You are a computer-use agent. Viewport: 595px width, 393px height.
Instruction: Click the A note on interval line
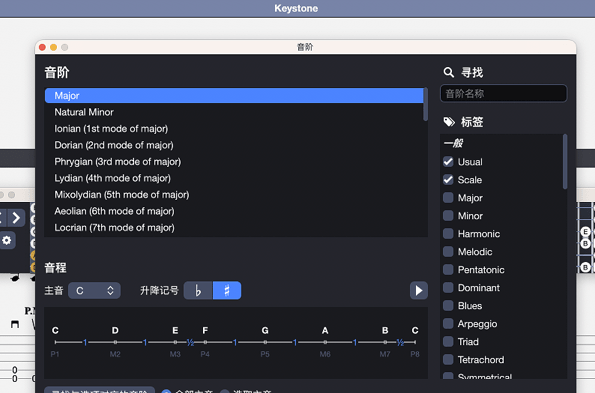(x=325, y=331)
